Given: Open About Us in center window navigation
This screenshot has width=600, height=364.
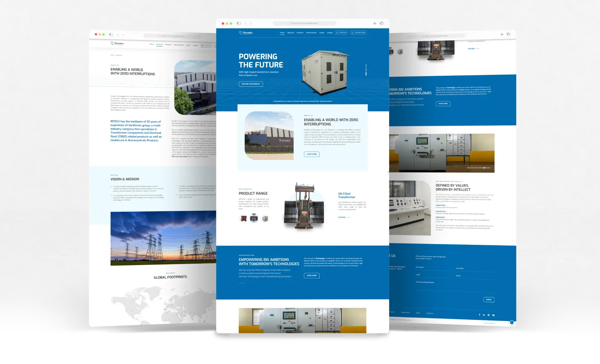Looking at the screenshot, I should pyautogui.click(x=291, y=33).
